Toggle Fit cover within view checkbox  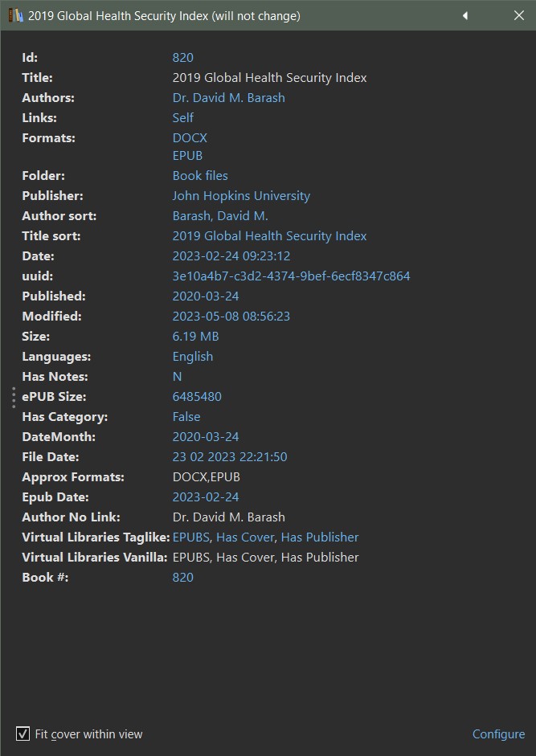(23, 734)
